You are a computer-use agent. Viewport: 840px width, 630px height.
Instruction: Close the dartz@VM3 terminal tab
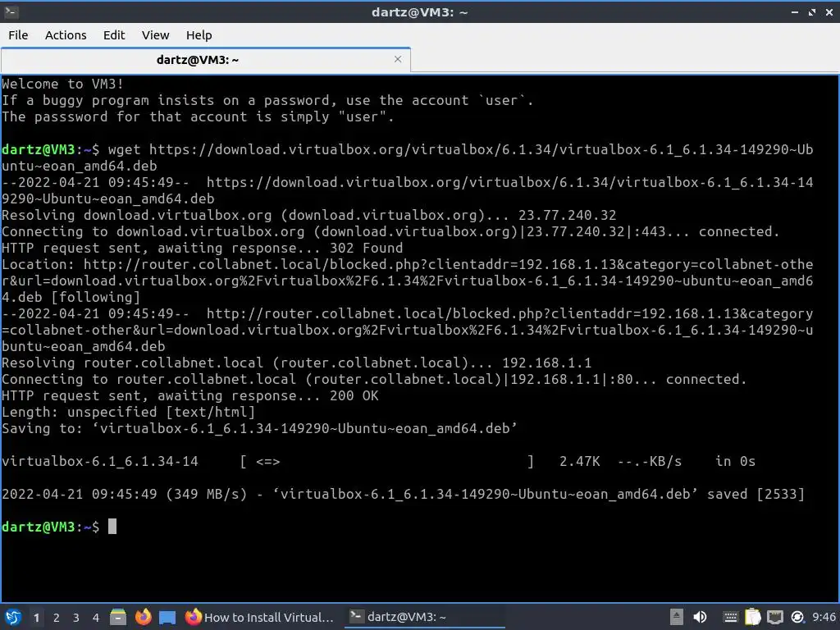[398, 59]
